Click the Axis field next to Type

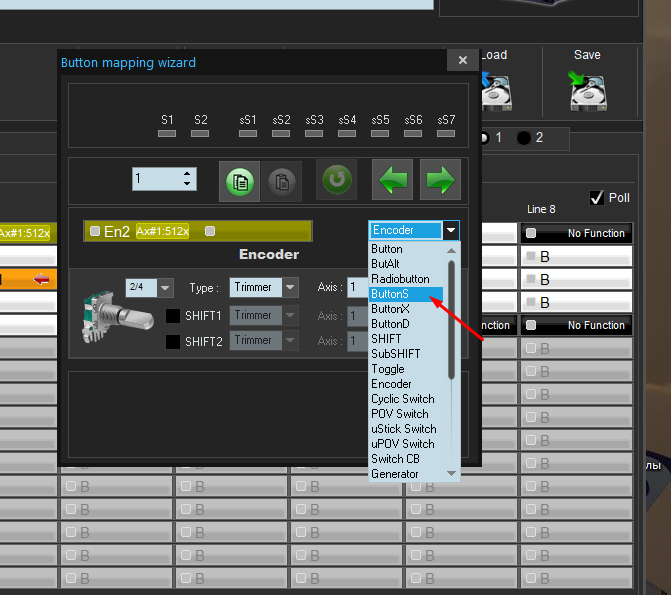point(358,287)
